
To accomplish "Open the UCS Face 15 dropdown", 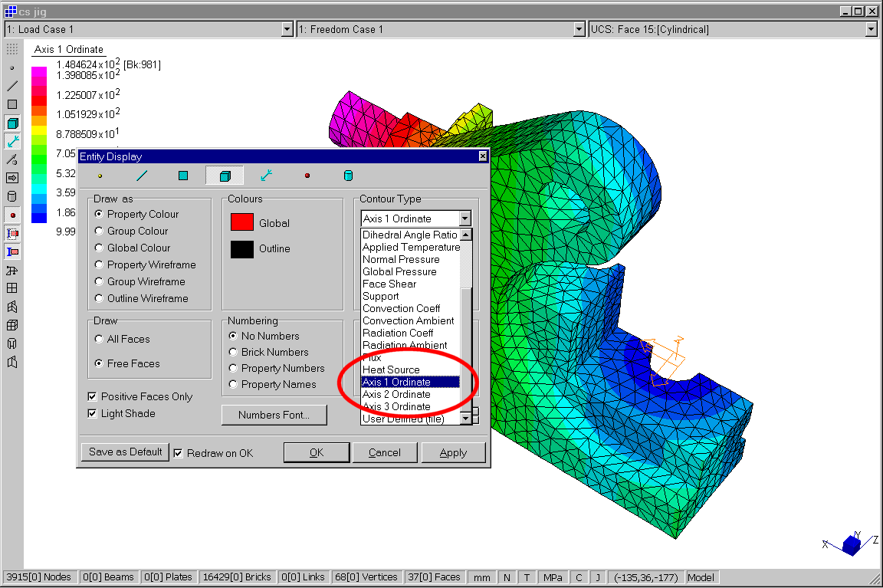I will (x=871, y=29).
